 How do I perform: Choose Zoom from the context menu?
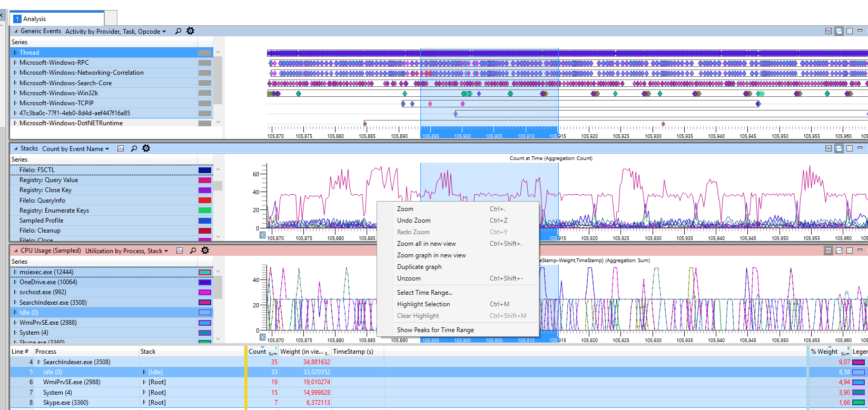click(x=458, y=209)
